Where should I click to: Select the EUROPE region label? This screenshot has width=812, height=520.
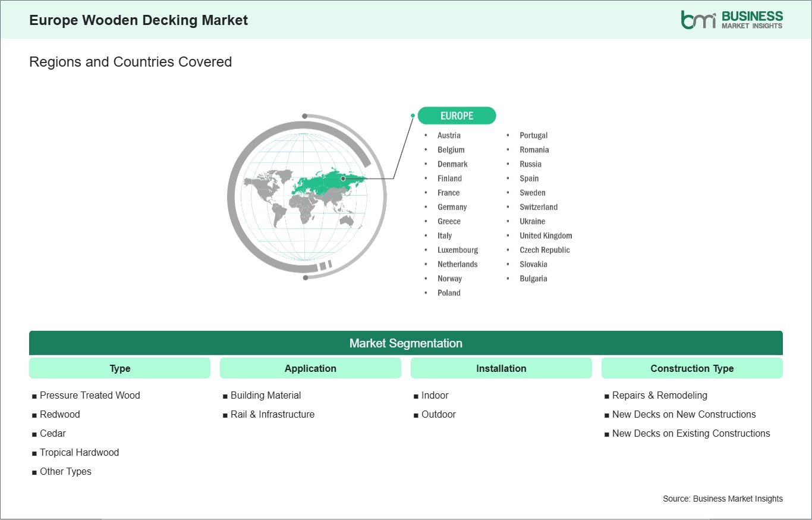point(457,115)
